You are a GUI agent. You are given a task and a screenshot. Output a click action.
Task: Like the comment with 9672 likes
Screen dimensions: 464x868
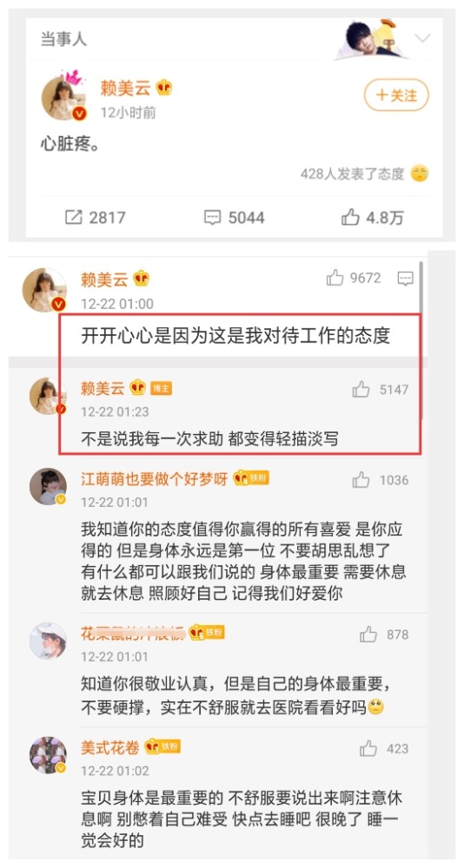(x=335, y=278)
